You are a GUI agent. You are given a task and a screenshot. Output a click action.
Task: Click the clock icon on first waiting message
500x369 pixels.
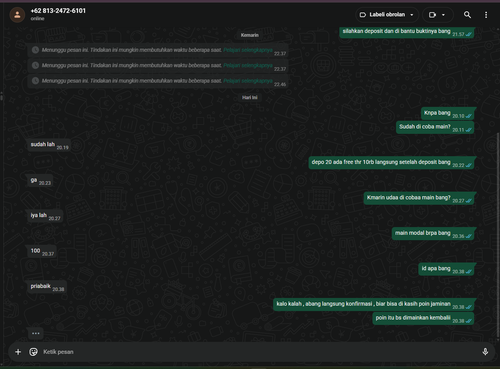tap(35, 50)
